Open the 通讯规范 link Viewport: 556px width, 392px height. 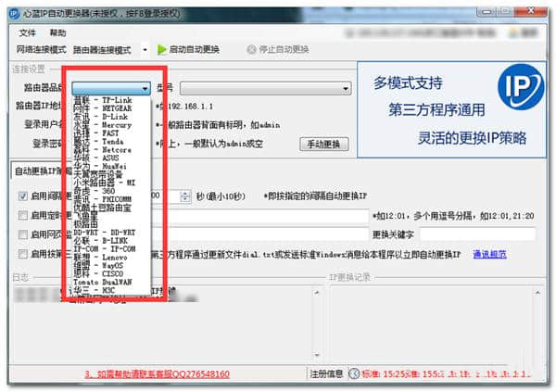[489, 254]
